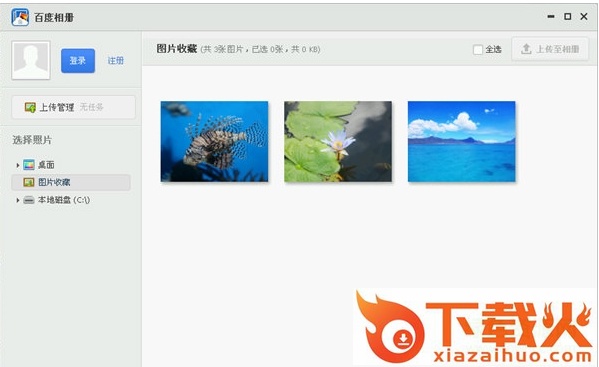Click the 全选 label text
Viewport: 599px width, 367px height.
pos(493,49)
